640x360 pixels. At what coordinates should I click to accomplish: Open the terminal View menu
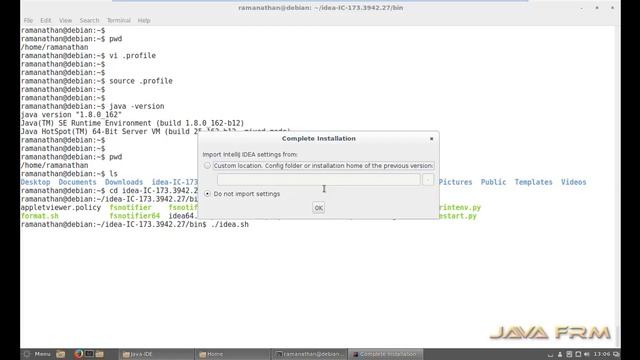point(65,20)
